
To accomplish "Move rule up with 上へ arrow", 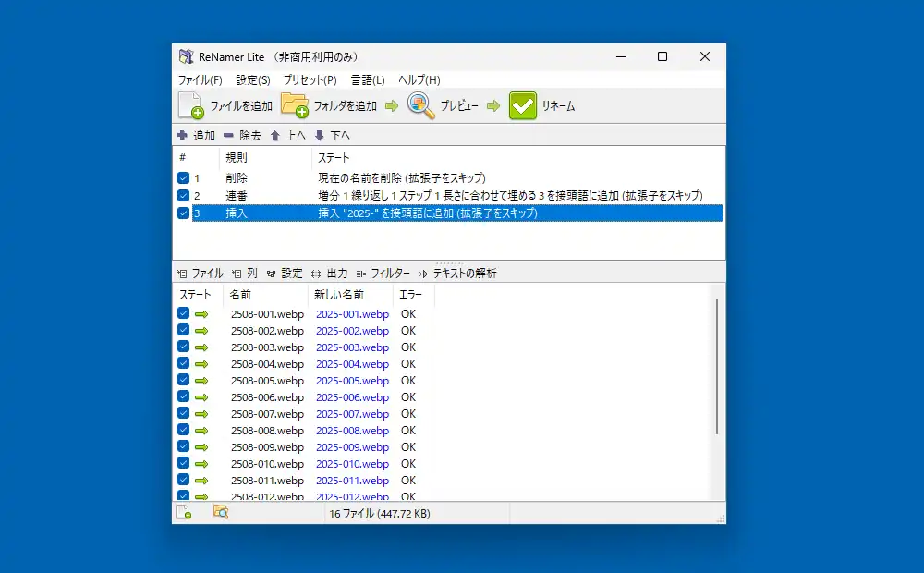I will point(274,135).
